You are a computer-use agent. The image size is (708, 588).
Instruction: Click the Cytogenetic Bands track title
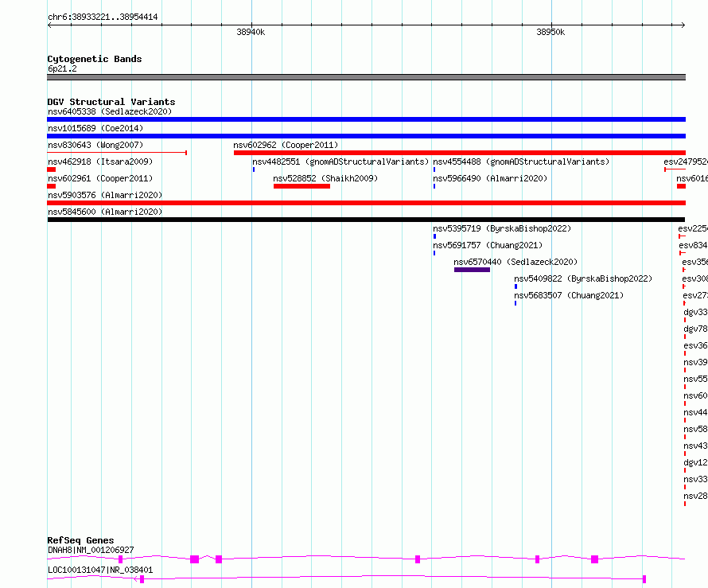point(95,59)
